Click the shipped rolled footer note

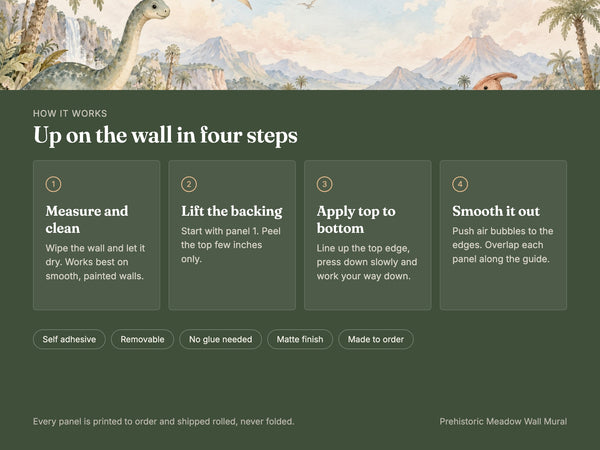(163, 421)
